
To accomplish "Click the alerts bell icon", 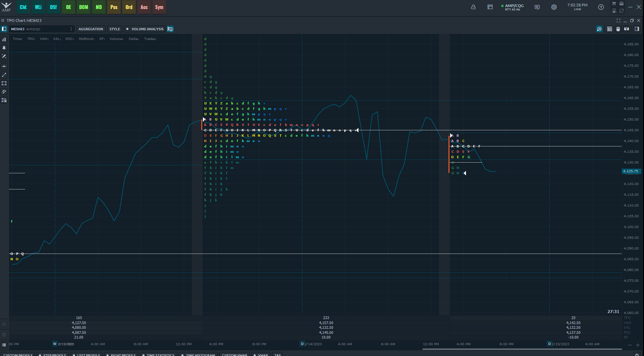I will coord(4,48).
